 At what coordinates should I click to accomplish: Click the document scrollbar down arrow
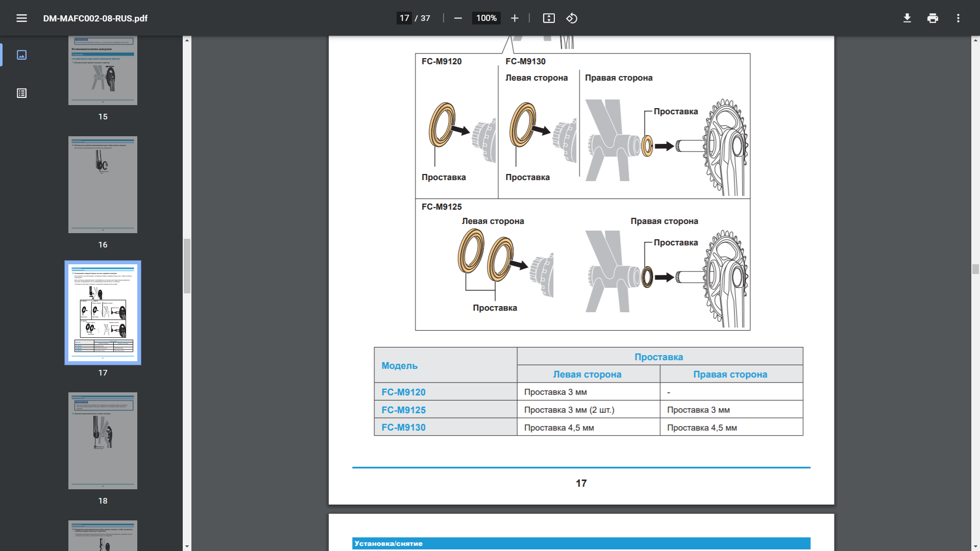coord(975,546)
